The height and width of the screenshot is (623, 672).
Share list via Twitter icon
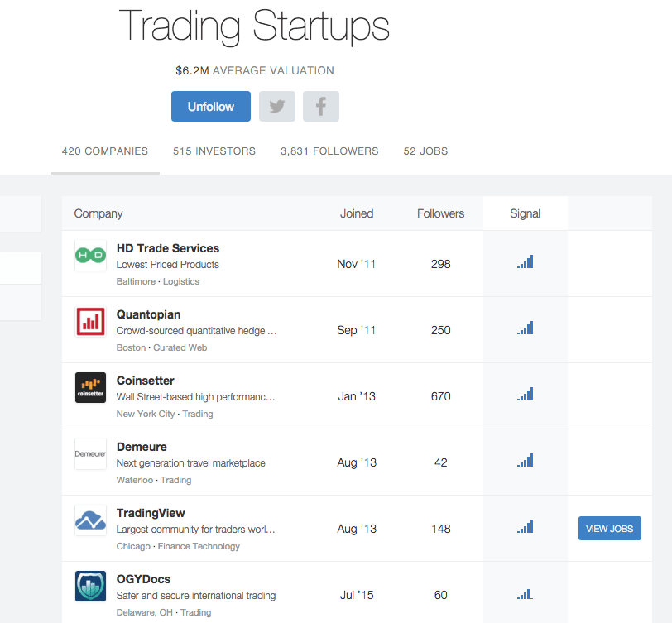pos(277,107)
